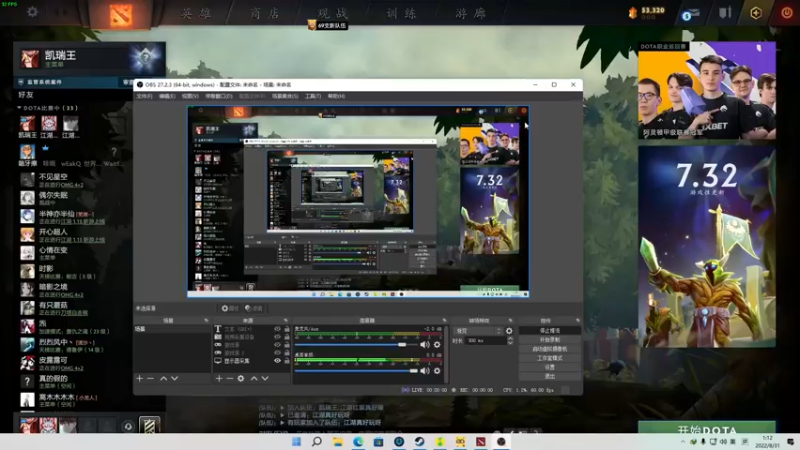Open Windows Start menu
The height and width of the screenshot is (450, 800).
[x=296, y=441]
